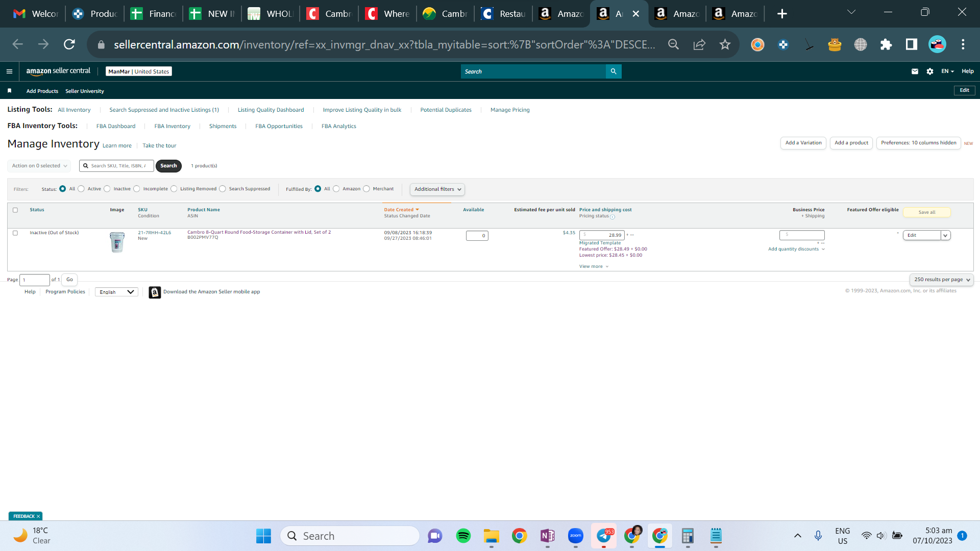This screenshot has width=980, height=551.
Task: Sort by Date Created column
Action: (401, 210)
